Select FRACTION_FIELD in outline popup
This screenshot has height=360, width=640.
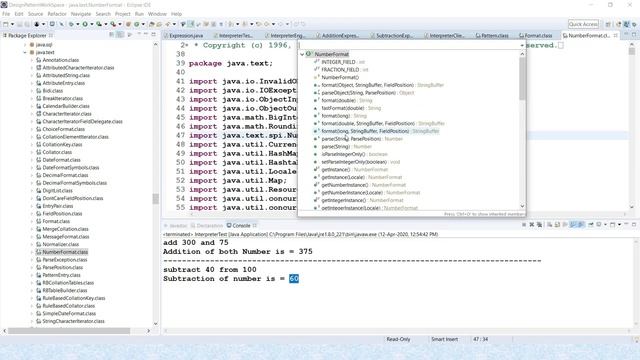340,70
